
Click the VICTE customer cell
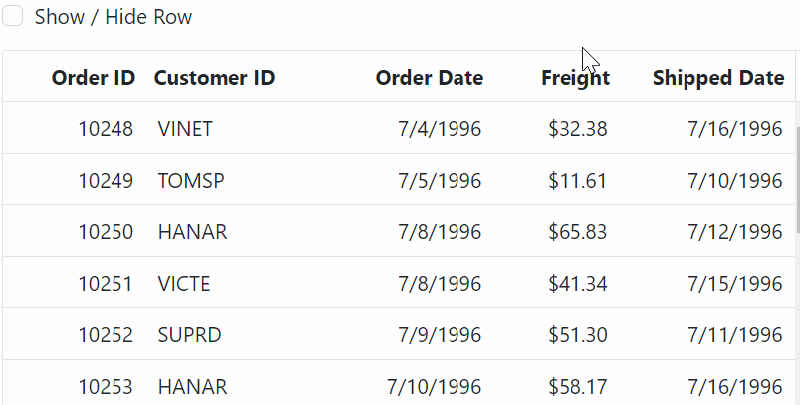point(184,284)
